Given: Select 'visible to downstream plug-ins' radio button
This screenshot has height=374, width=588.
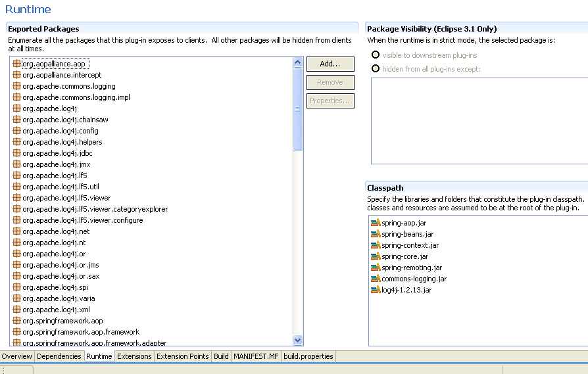Looking at the screenshot, I should 376,55.
